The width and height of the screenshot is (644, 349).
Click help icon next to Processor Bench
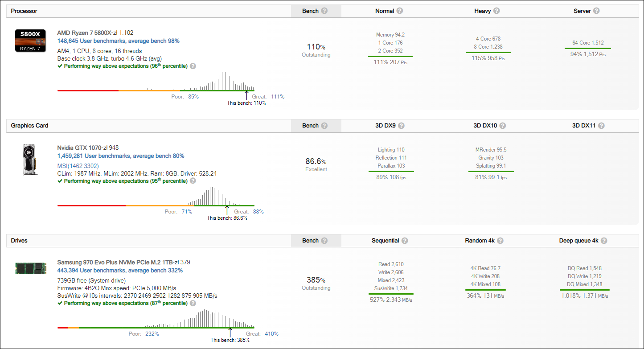(324, 11)
